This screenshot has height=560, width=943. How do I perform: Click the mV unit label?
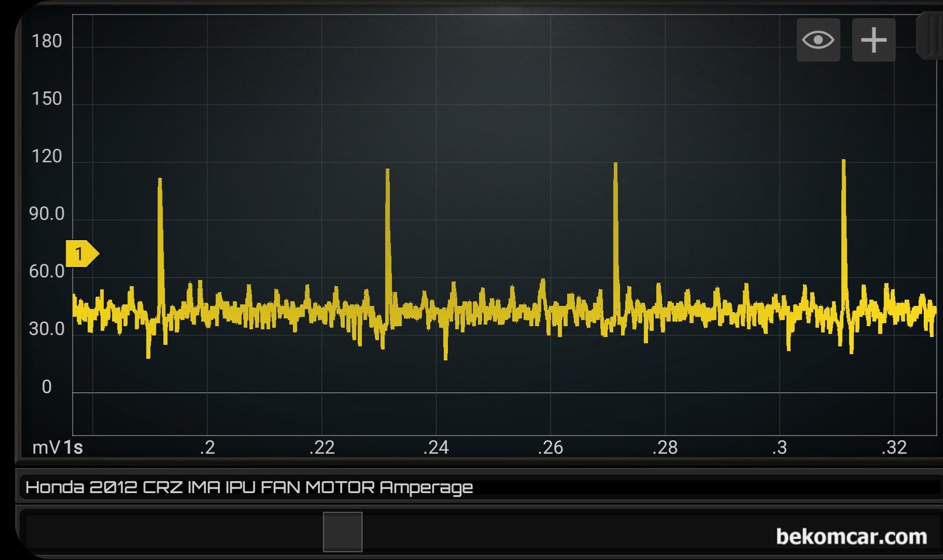pos(46,448)
